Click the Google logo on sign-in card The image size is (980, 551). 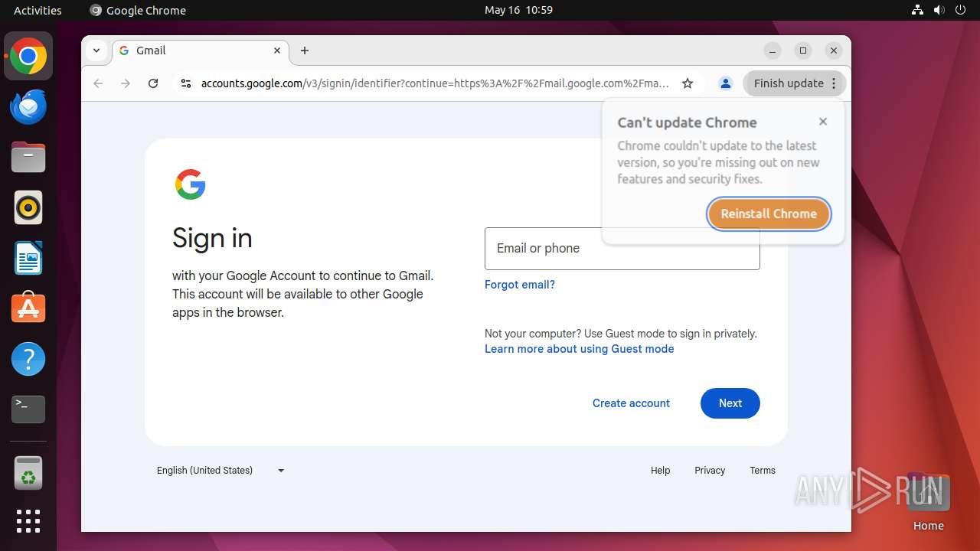pyautogui.click(x=191, y=184)
